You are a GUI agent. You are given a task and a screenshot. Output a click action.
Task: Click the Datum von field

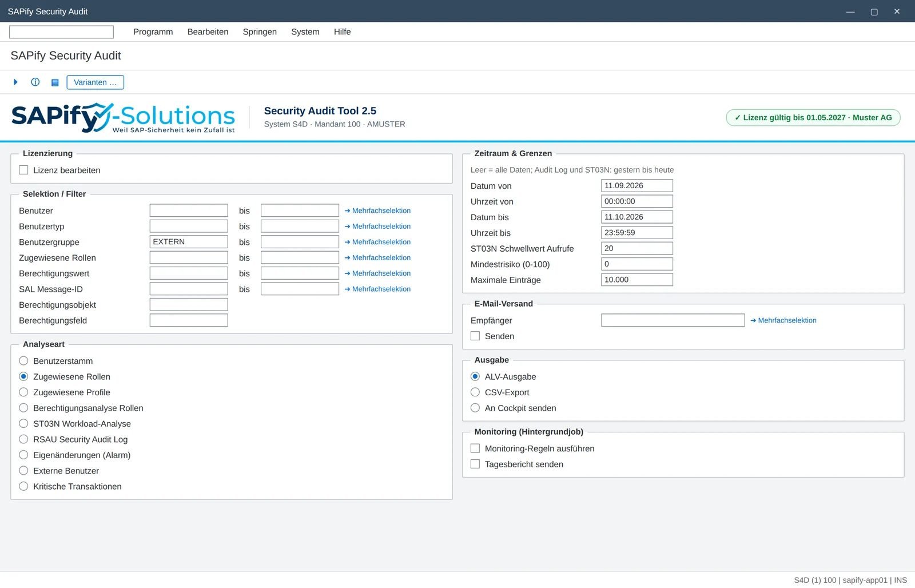[x=637, y=185]
